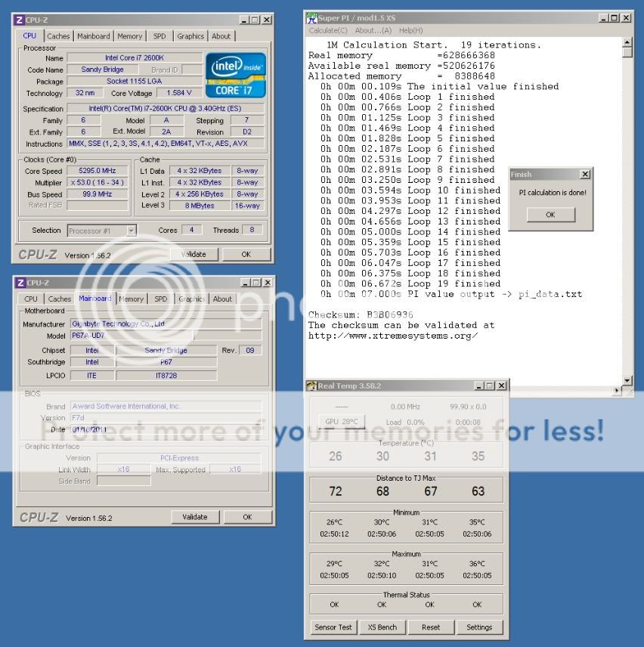Click the CPU-Z logo icon in top CPU-Z title bar
Screen dimensions: 644x647
pos(19,20)
